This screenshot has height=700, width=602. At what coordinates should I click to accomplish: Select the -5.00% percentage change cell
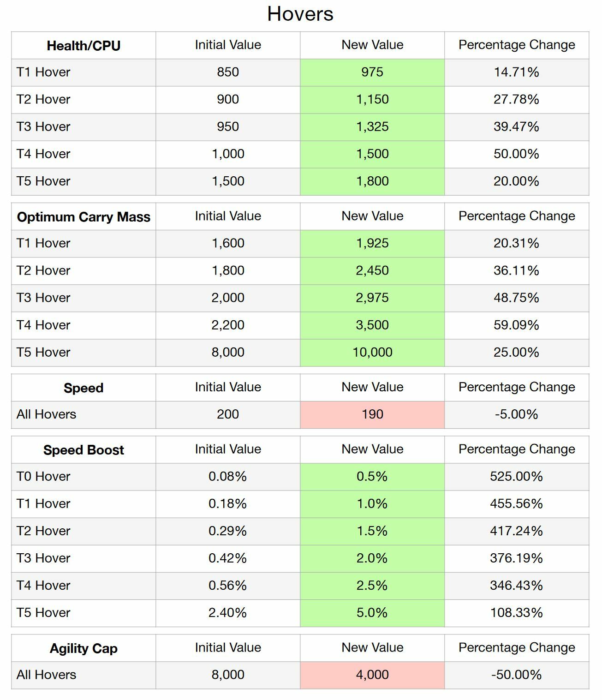(x=516, y=414)
